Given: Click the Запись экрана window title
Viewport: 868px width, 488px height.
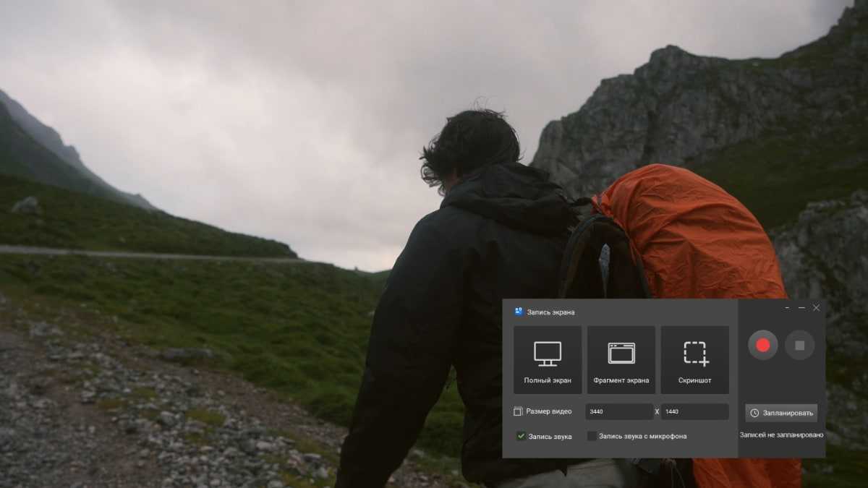Looking at the screenshot, I should (551, 312).
